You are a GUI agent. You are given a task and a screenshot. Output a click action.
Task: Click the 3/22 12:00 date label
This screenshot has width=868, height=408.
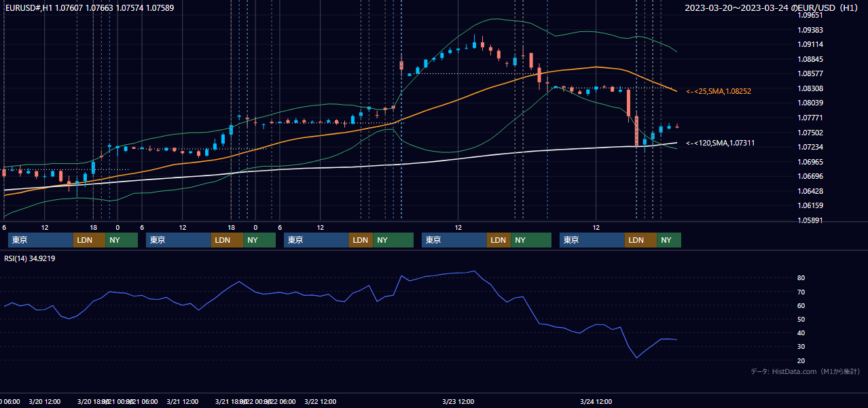click(320, 401)
